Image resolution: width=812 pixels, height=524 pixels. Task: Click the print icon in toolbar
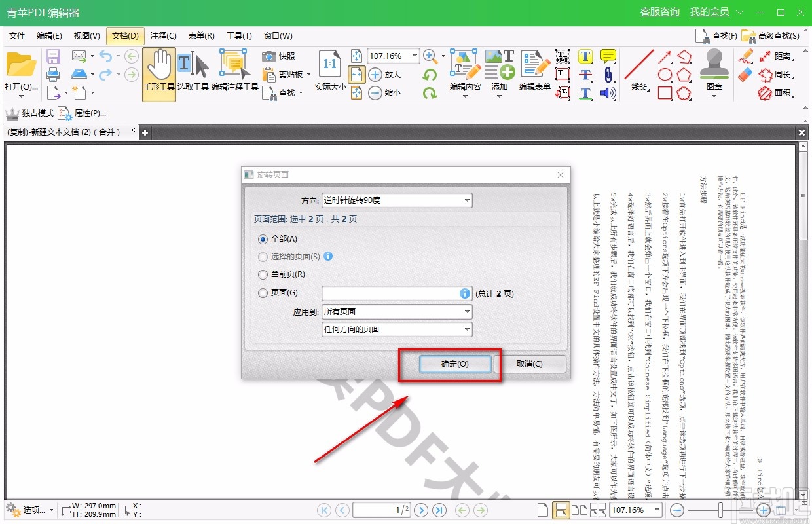tap(53, 75)
